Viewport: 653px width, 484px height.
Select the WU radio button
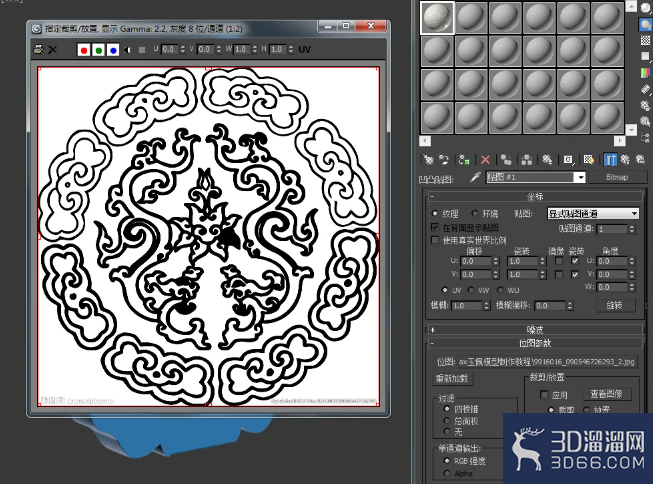(500, 289)
